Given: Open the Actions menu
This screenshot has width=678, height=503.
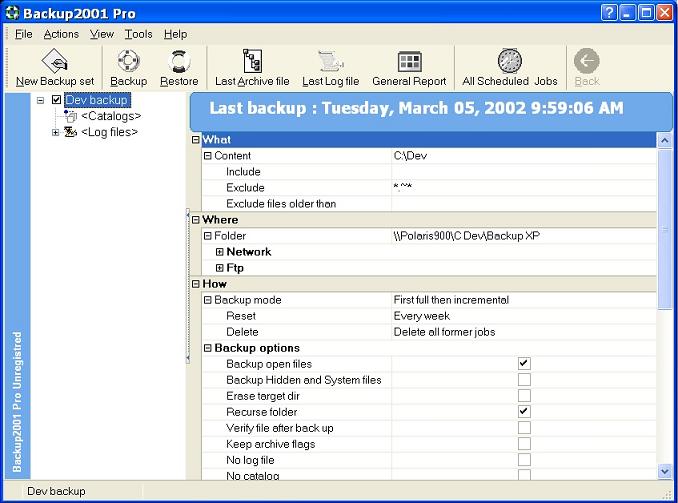Looking at the screenshot, I should click(61, 34).
